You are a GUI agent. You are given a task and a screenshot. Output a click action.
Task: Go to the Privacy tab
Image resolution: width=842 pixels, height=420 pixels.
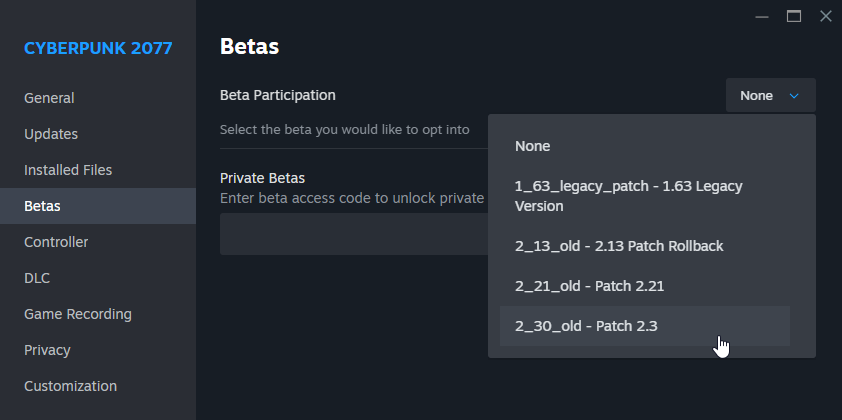pyautogui.click(x=47, y=350)
